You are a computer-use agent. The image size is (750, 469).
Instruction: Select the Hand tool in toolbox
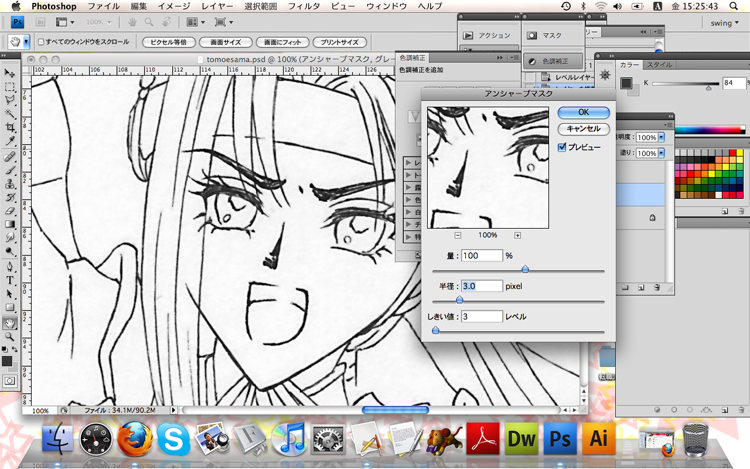(x=9, y=323)
